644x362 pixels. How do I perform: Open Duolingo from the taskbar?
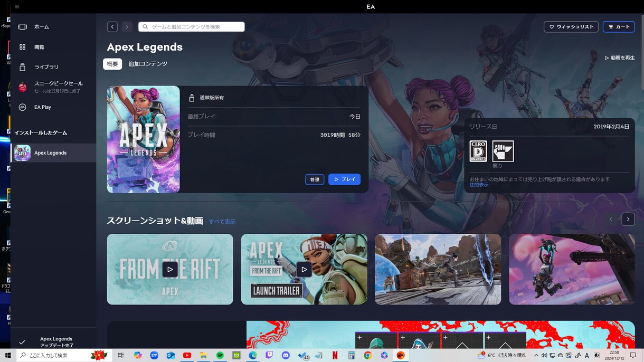pos(236,355)
